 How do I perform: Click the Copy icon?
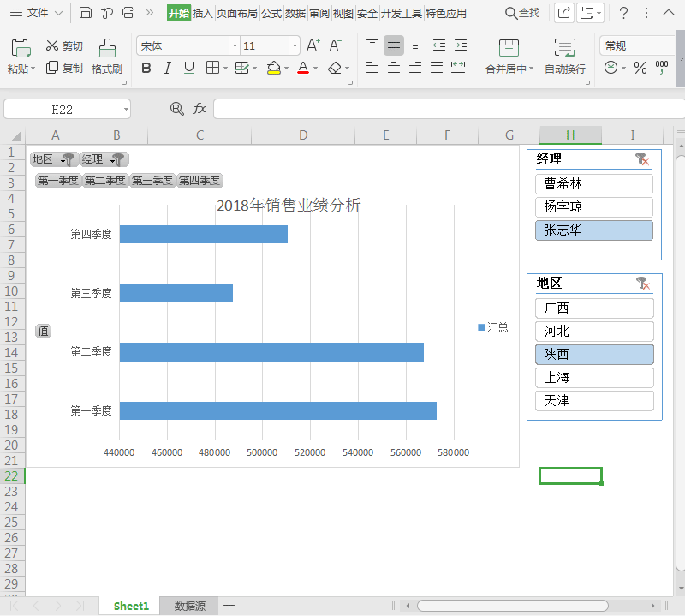(52, 68)
